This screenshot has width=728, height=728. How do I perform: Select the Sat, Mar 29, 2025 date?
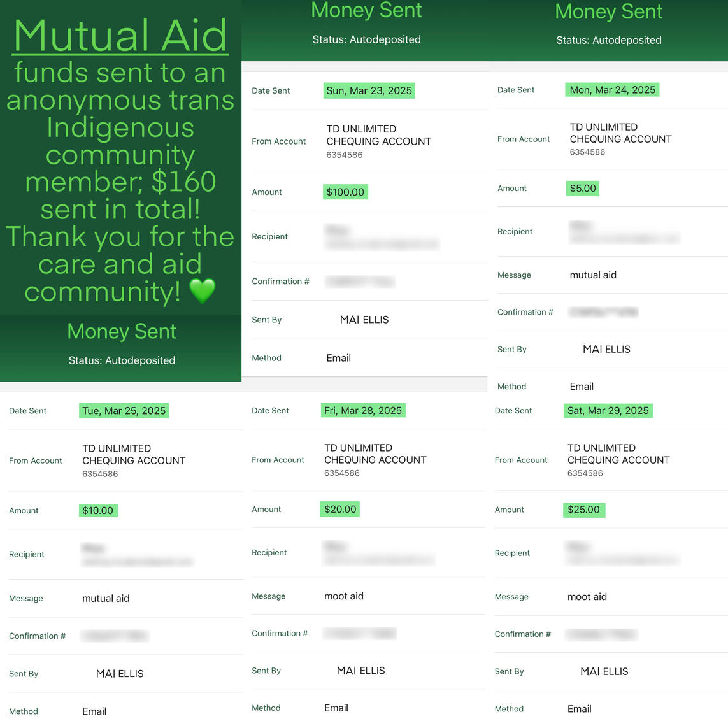click(608, 410)
